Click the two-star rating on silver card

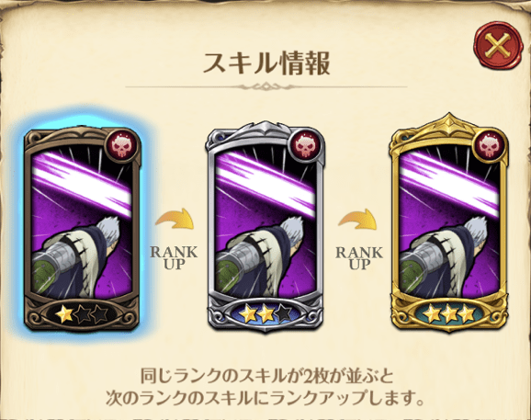pyautogui.click(x=265, y=313)
